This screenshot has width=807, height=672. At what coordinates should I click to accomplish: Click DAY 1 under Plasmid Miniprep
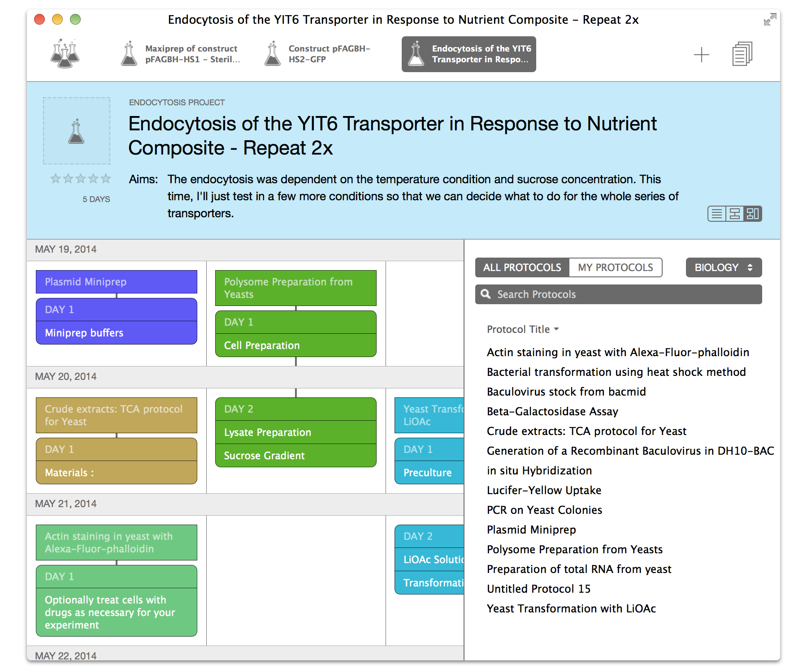(x=117, y=310)
